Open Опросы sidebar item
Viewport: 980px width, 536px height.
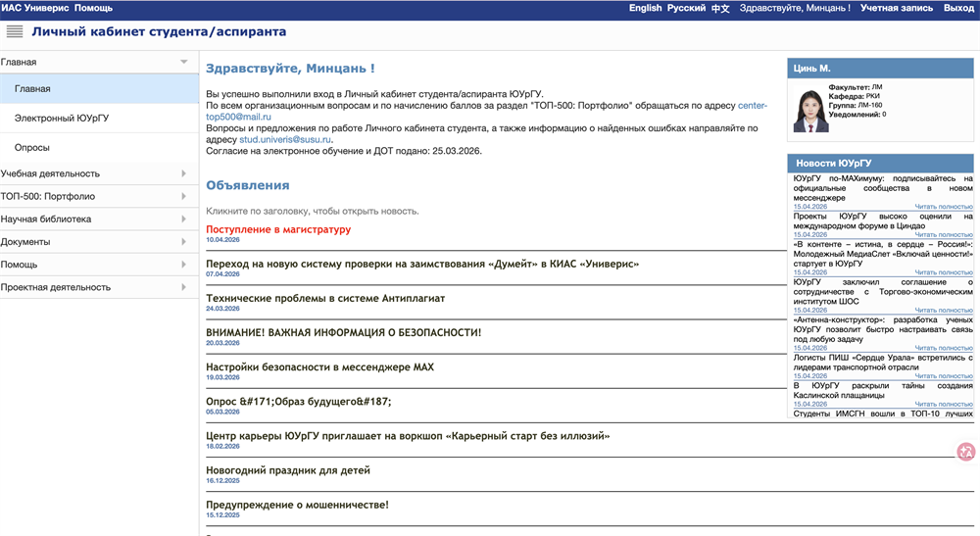coord(99,147)
